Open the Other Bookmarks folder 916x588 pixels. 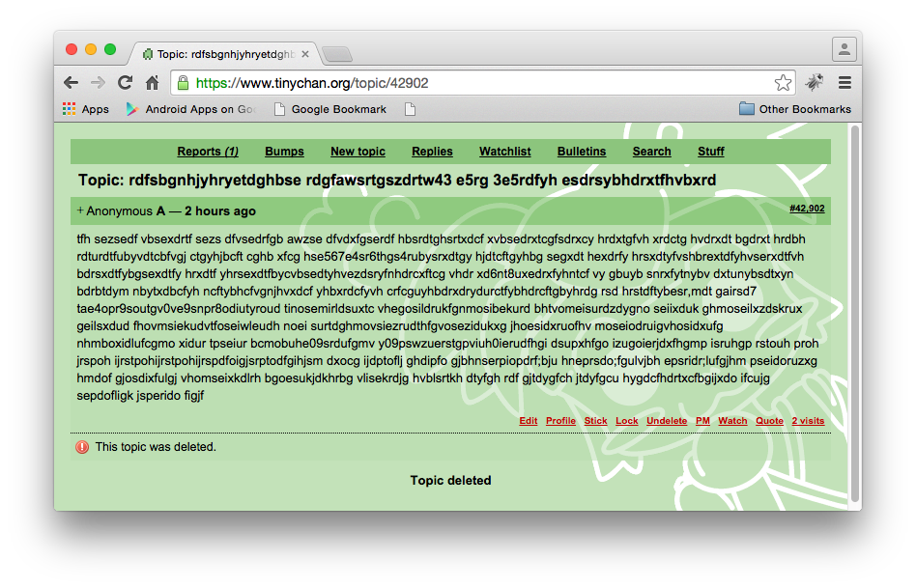point(794,109)
